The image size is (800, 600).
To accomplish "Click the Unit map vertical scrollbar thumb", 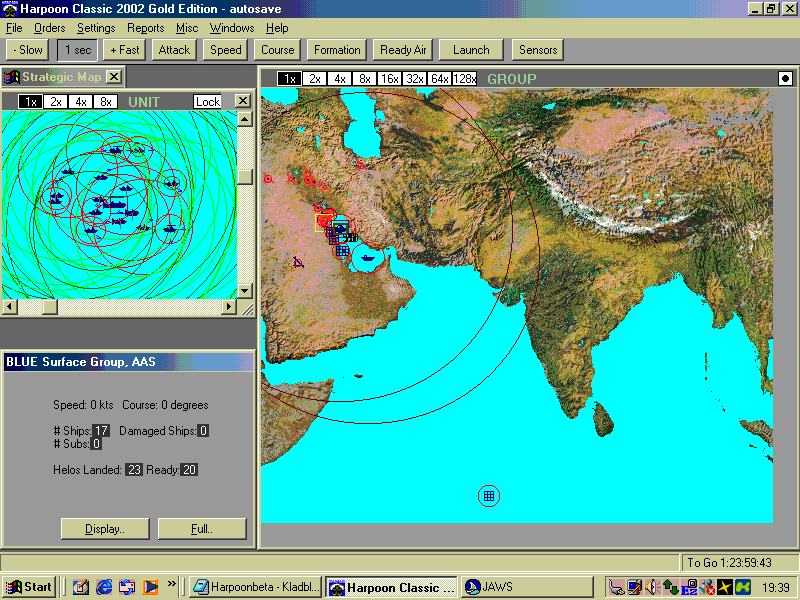I will click(x=245, y=177).
